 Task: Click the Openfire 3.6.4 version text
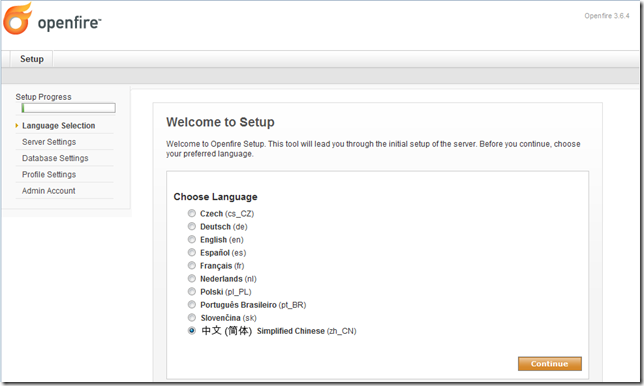click(x=607, y=16)
